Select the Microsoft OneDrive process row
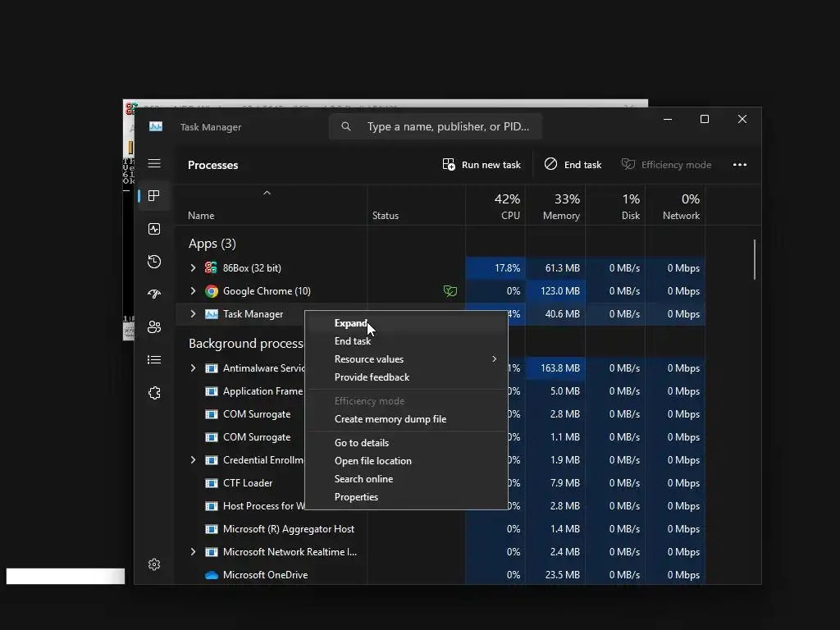840x630 pixels. coord(441,575)
